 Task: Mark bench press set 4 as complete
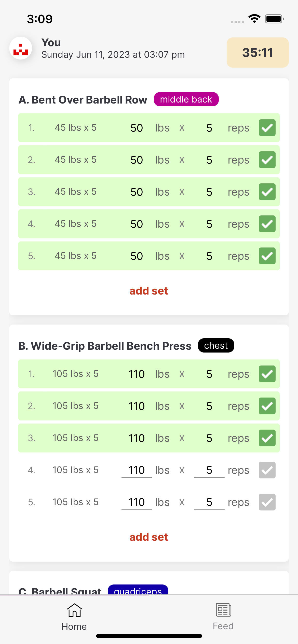(x=267, y=470)
